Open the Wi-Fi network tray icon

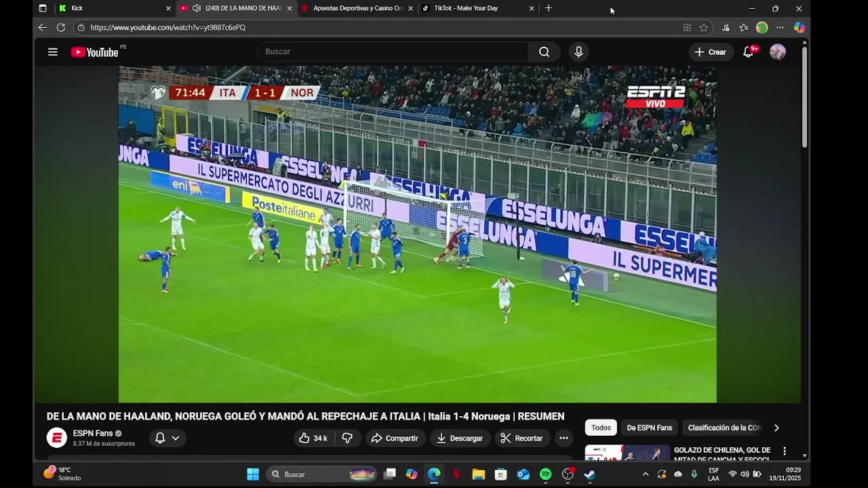tap(732, 474)
